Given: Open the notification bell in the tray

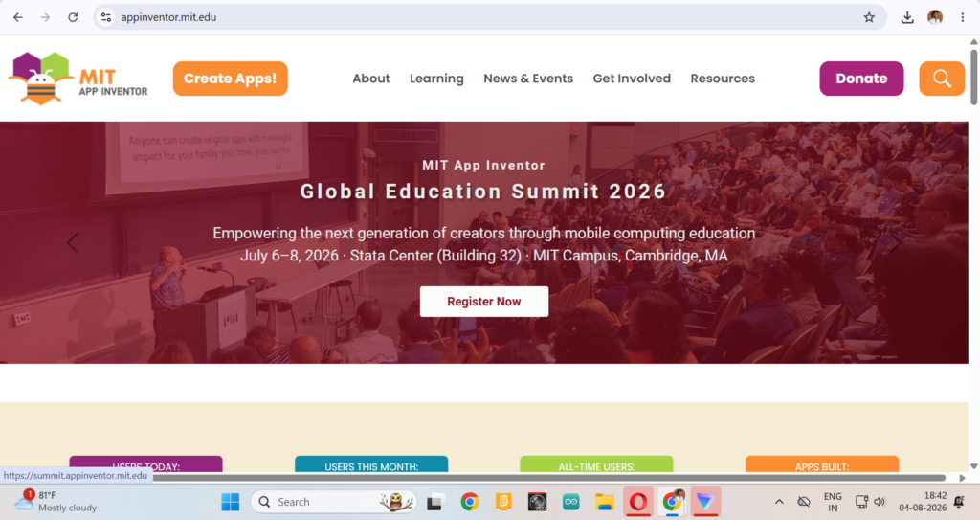Looking at the screenshot, I should [x=959, y=502].
